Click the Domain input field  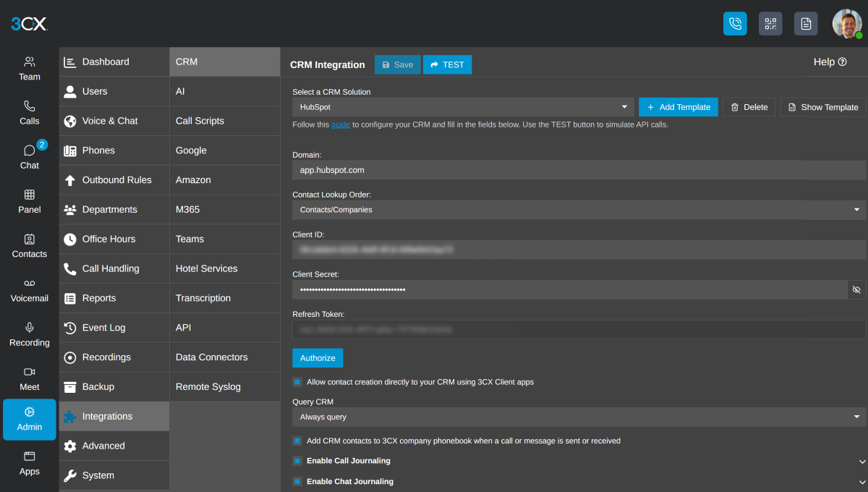tap(579, 170)
